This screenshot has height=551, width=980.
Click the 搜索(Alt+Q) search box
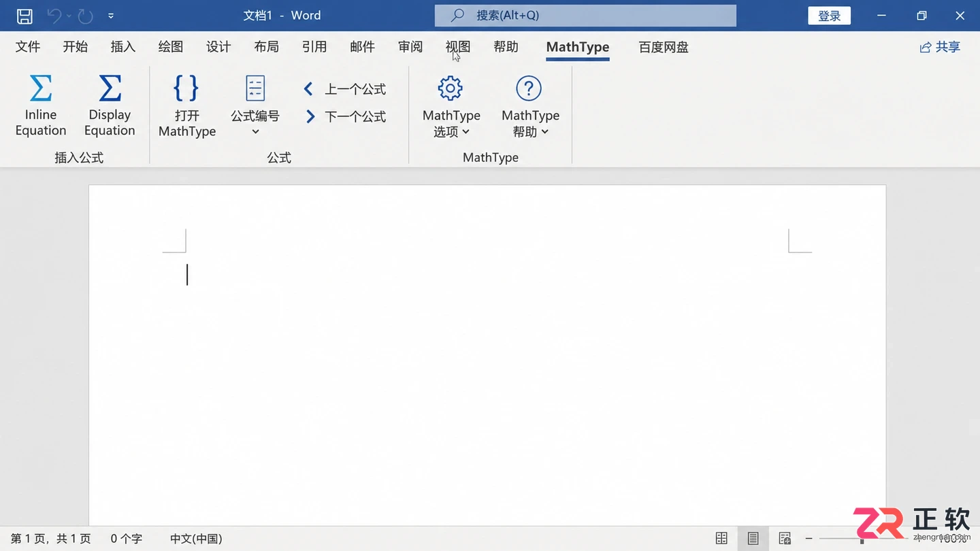pyautogui.click(x=585, y=16)
